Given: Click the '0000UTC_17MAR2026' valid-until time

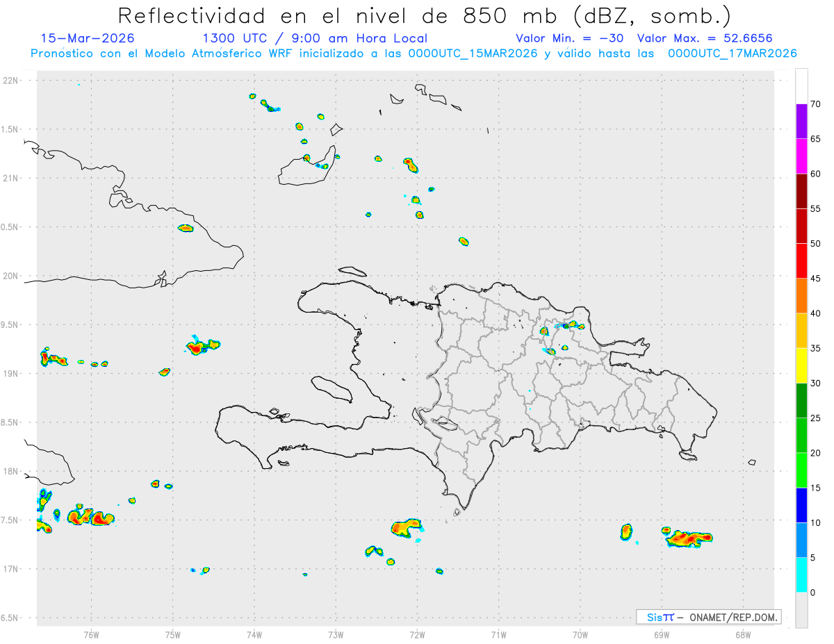Looking at the screenshot, I should 732,53.
